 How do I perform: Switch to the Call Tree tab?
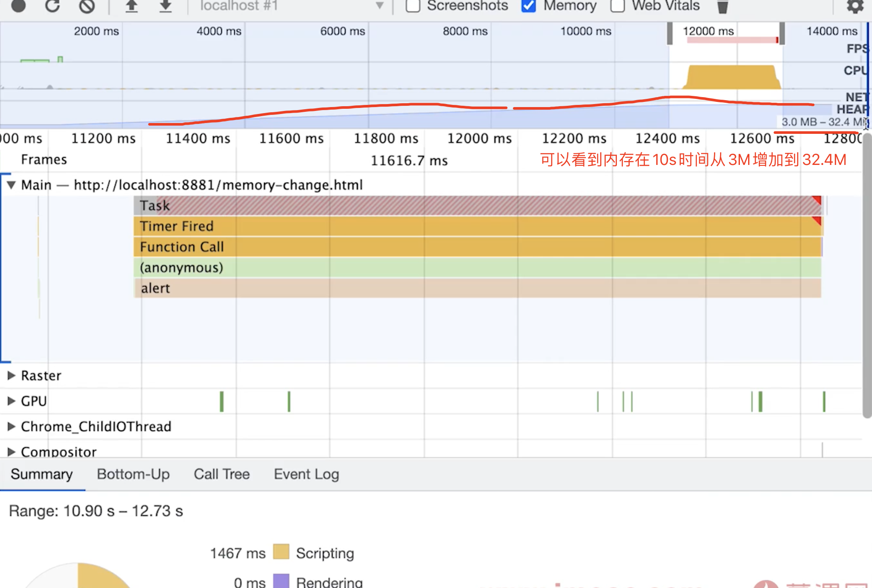(x=221, y=474)
